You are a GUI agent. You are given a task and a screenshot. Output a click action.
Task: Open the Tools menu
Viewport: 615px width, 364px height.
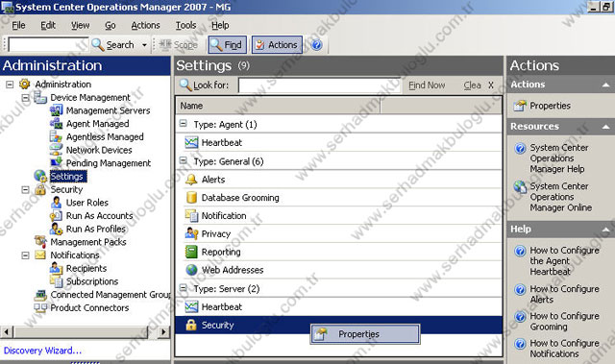(185, 25)
